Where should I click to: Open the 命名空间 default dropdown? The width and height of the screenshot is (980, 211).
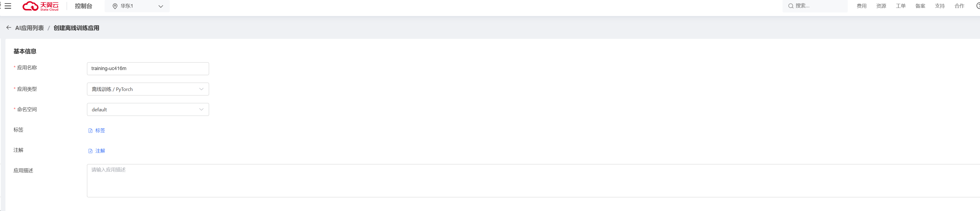(147, 109)
